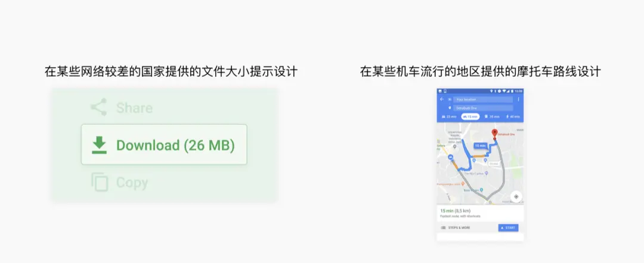
Task: Click the Download (26 MB) button
Action: tap(164, 145)
